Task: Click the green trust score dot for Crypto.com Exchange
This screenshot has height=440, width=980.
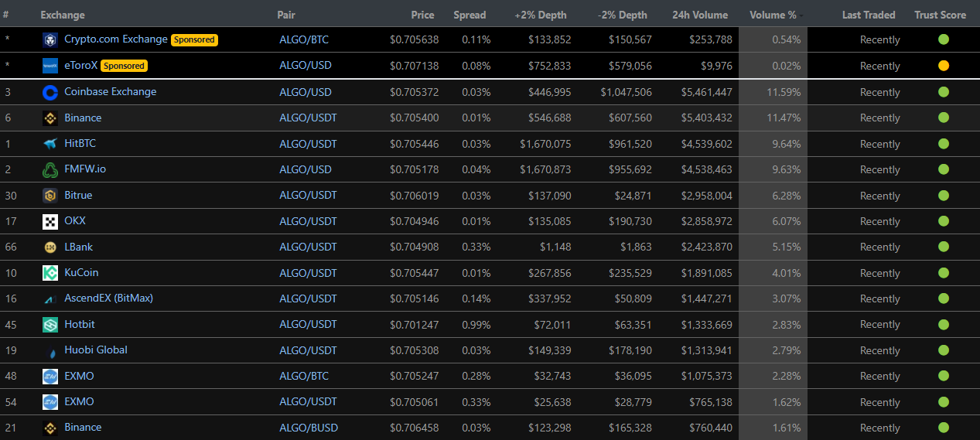Action: click(x=943, y=39)
